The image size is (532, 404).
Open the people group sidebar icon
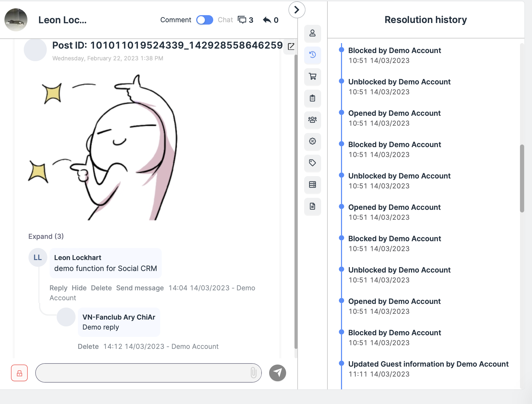click(x=313, y=120)
